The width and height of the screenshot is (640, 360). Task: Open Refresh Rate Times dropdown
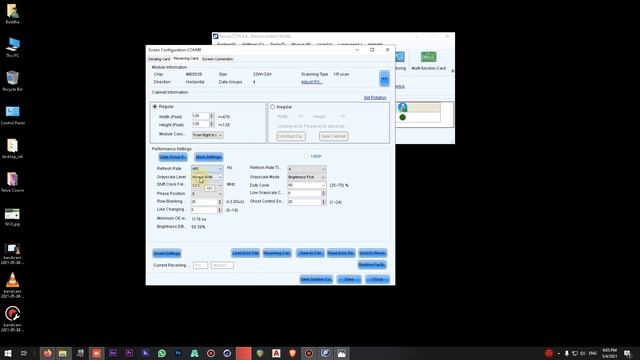pos(307,169)
